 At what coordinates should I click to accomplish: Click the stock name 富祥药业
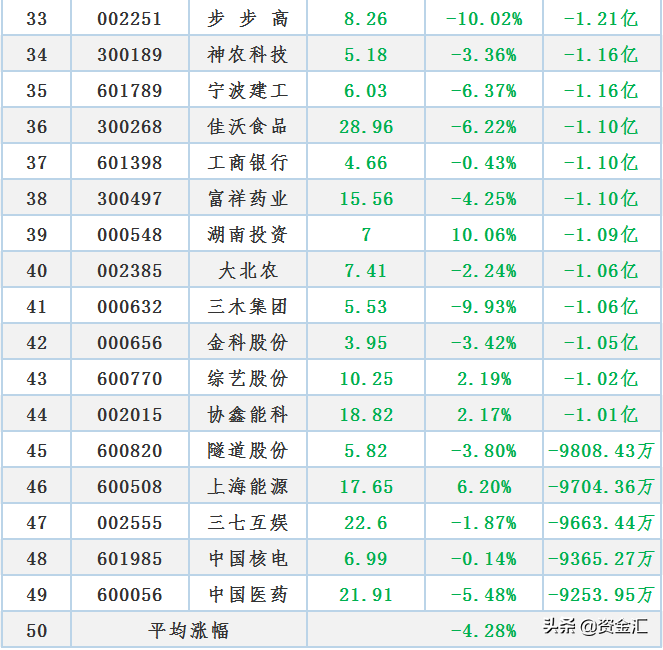click(x=248, y=199)
